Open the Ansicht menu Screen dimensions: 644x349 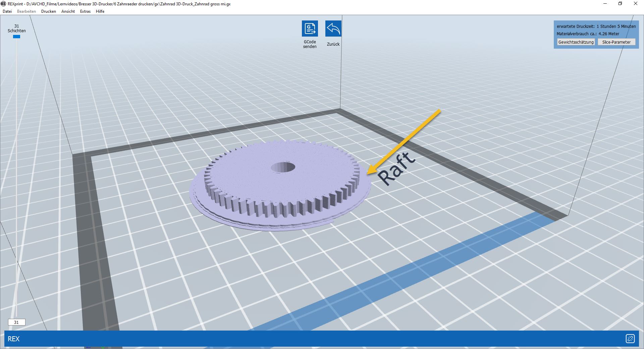tap(68, 11)
